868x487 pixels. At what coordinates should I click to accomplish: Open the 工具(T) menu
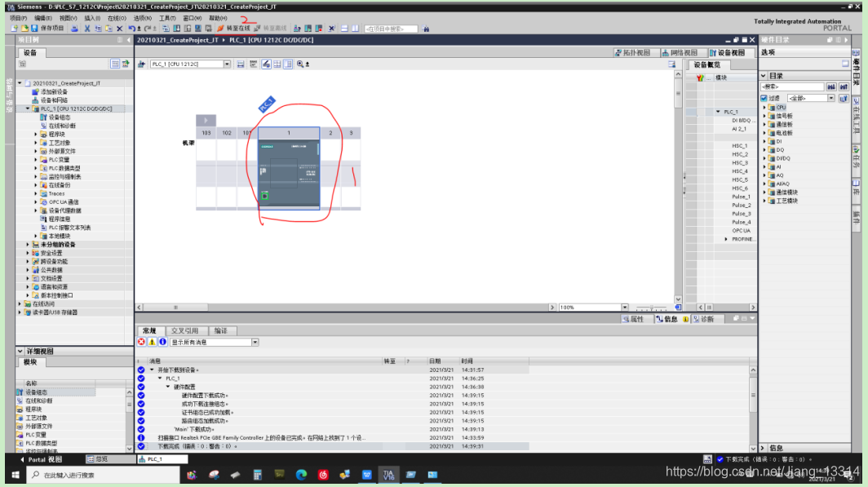click(x=167, y=18)
